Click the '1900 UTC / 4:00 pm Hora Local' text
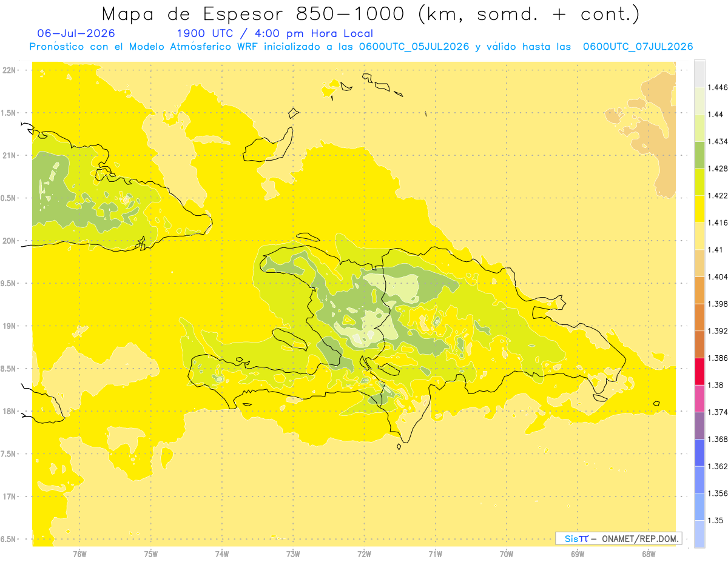The width and height of the screenshot is (728, 562). (x=275, y=33)
